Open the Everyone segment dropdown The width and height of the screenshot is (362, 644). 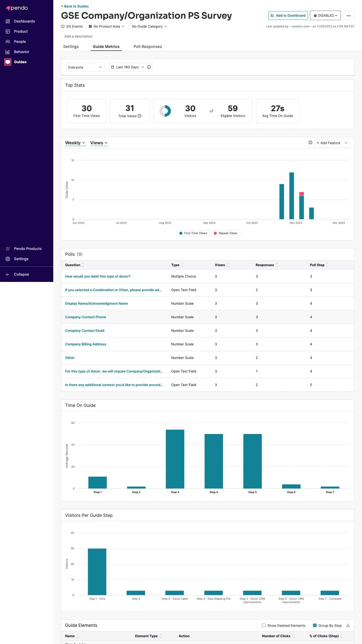coord(85,67)
